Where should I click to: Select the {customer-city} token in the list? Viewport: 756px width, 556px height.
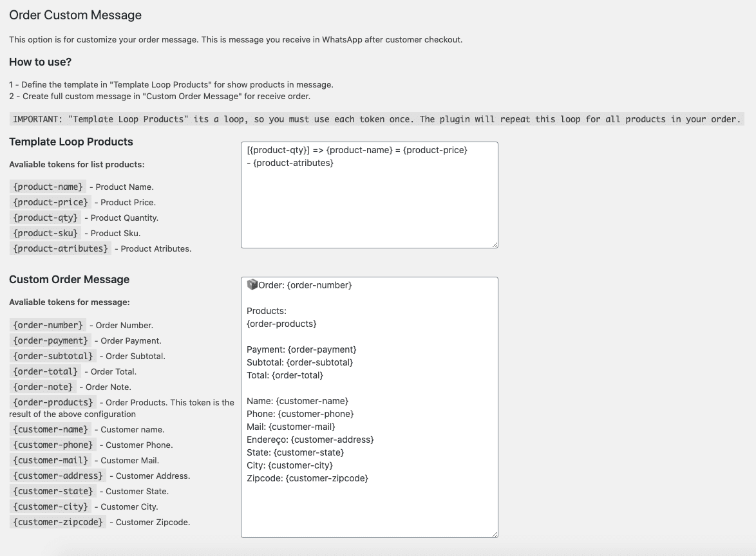pos(50,506)
